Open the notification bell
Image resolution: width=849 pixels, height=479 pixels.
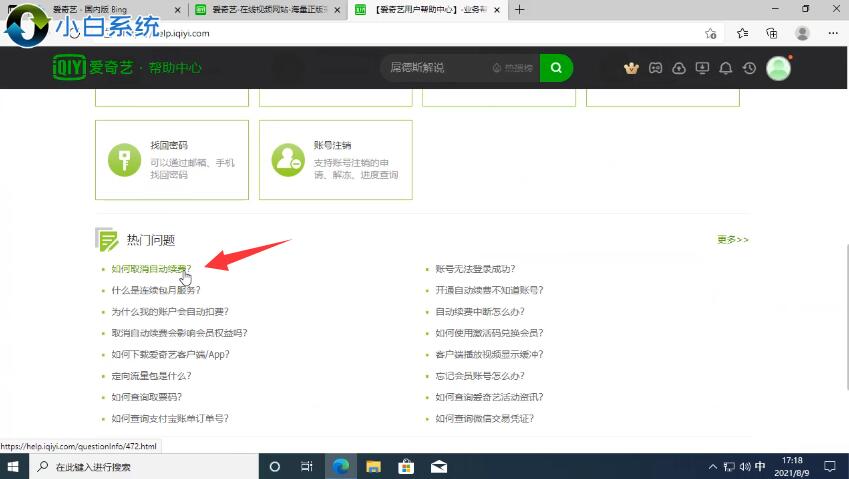pos(726,68)
